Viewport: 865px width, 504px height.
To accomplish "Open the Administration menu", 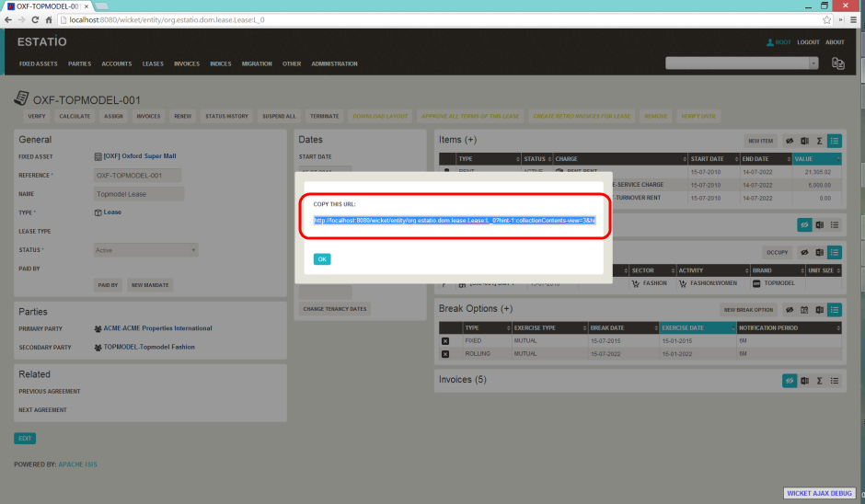I will (334, 64).
